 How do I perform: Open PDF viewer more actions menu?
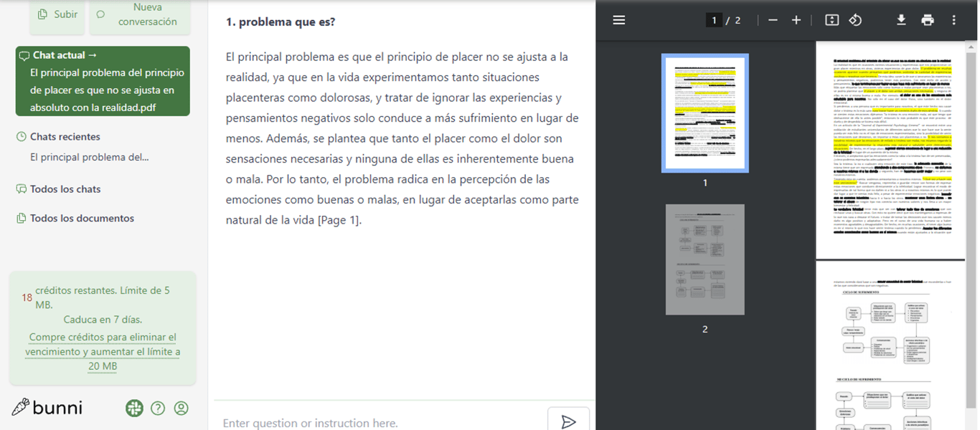953,20
